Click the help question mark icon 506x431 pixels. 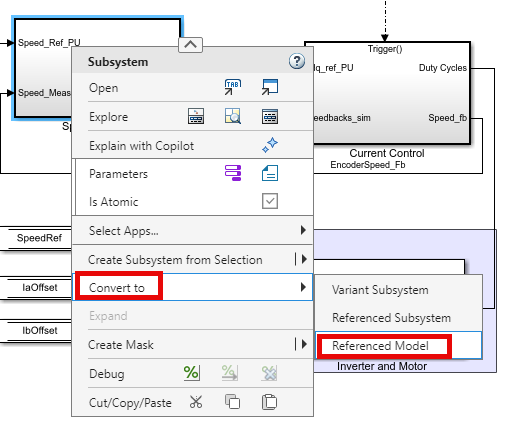point(297,61)
